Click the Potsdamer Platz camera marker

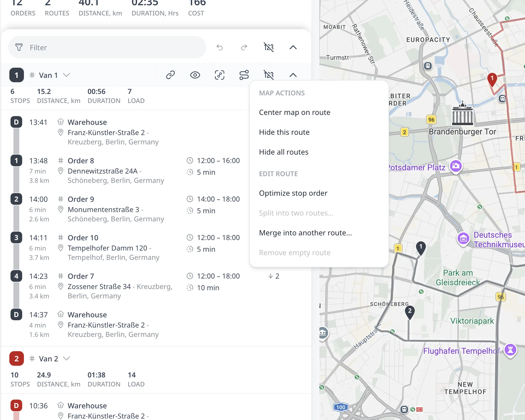tap(456, 167)
